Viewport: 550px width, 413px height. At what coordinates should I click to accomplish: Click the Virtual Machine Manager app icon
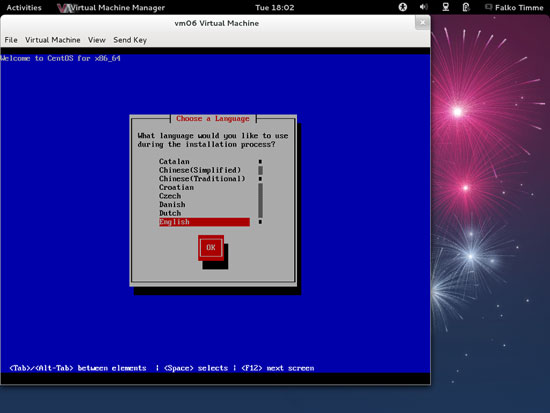64,8
